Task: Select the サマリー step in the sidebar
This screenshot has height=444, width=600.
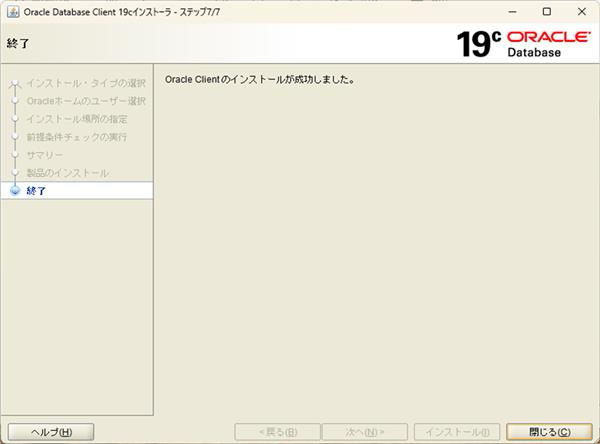Action: point(44,154)
